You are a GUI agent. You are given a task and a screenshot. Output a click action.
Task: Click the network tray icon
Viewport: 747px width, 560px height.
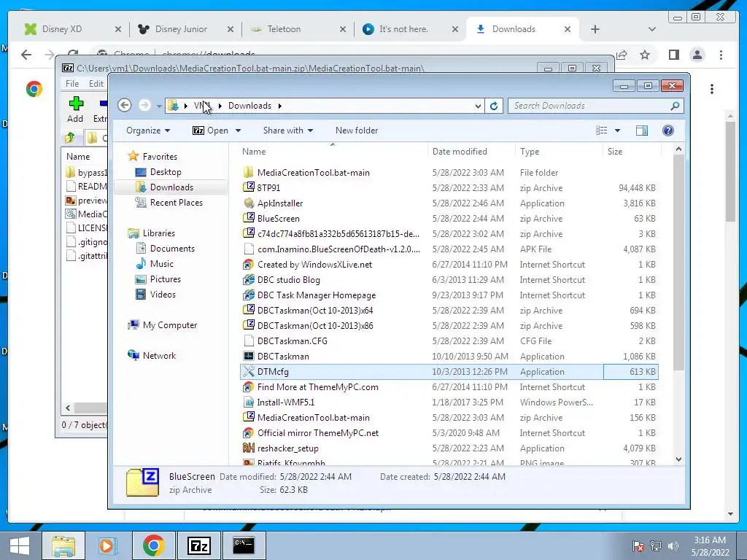[x=656, y=546]
